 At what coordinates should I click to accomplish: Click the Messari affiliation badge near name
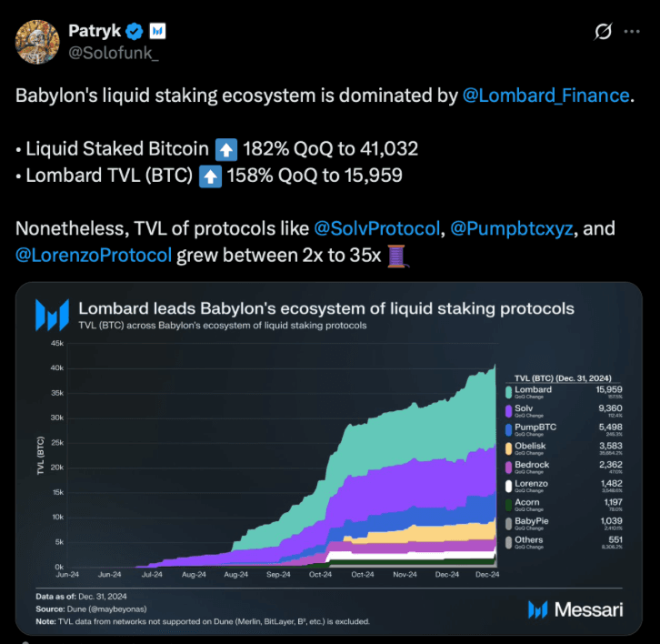pyautogui.click(x=156, y=31)
